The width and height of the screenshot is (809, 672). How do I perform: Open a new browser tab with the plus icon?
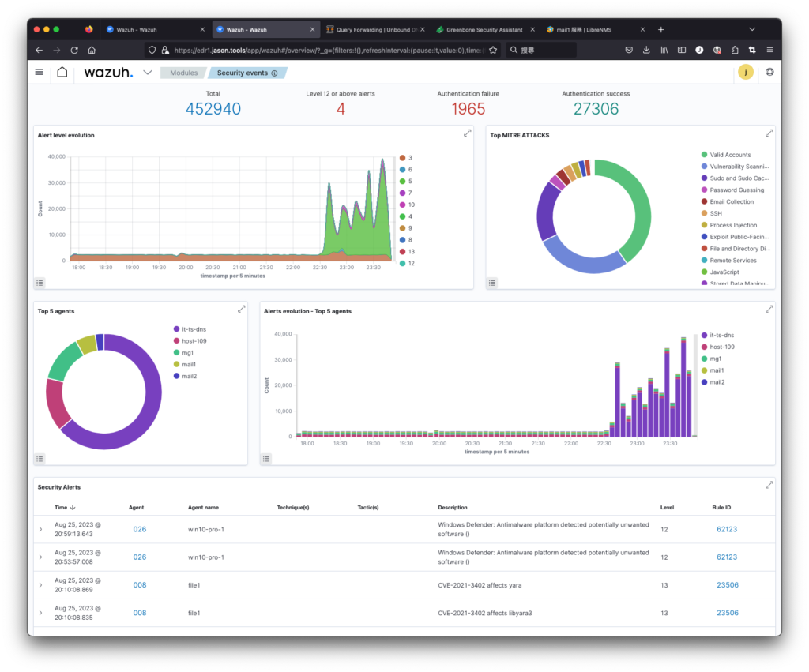point(661,29)
